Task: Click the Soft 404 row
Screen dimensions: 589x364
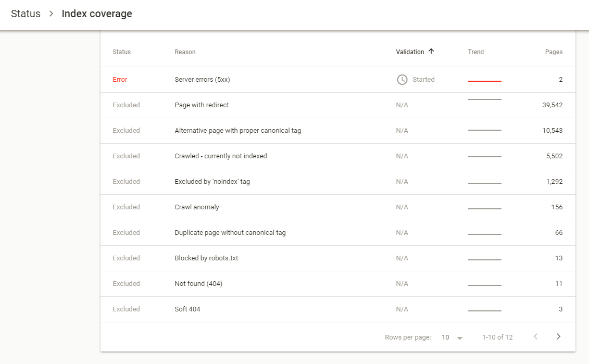Action: click(x=187, y=309)
